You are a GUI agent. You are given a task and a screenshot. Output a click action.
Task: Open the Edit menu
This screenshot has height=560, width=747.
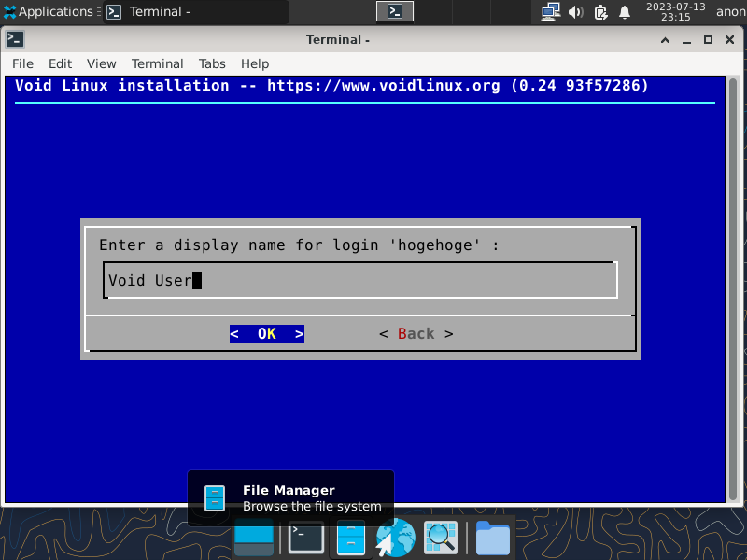tap(60, 63)
